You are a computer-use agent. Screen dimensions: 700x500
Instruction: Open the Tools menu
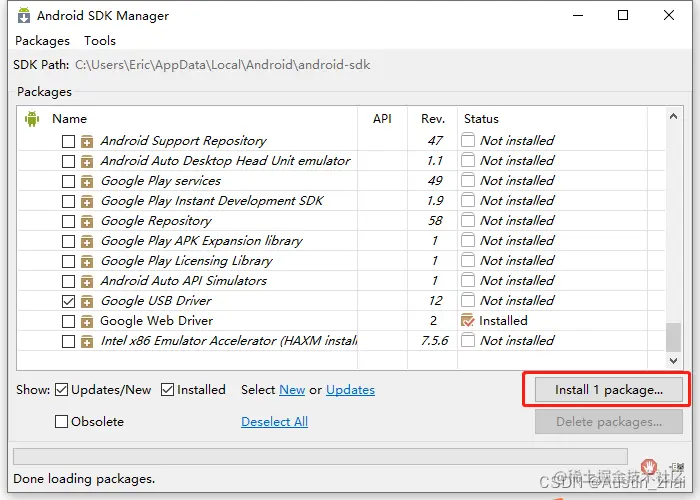[x=100, y=41]
